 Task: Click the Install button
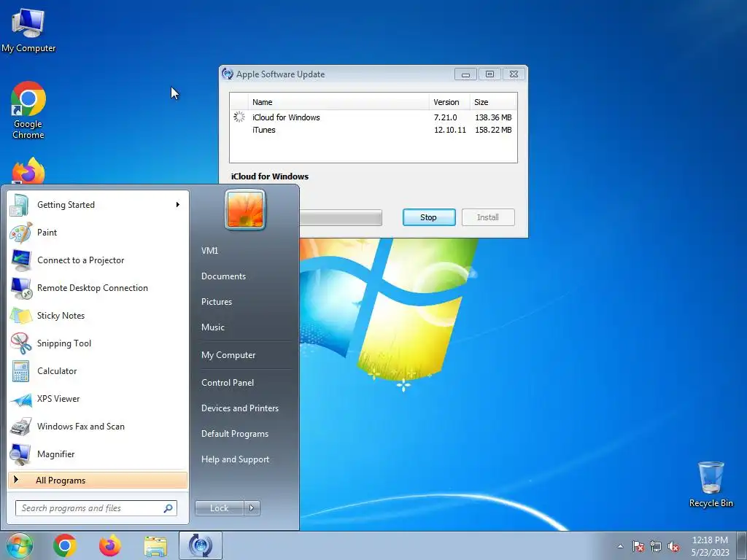click(488, 217)
